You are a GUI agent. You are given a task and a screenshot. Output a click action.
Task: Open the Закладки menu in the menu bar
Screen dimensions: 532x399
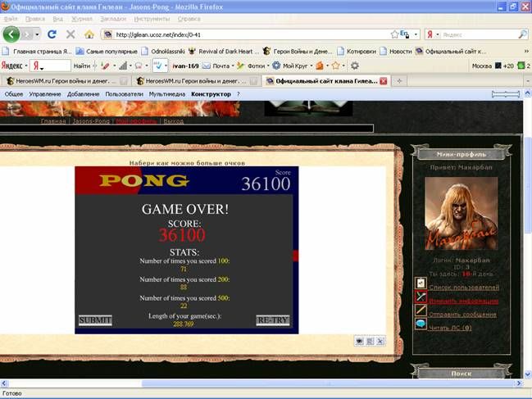[x=113, y=19]
